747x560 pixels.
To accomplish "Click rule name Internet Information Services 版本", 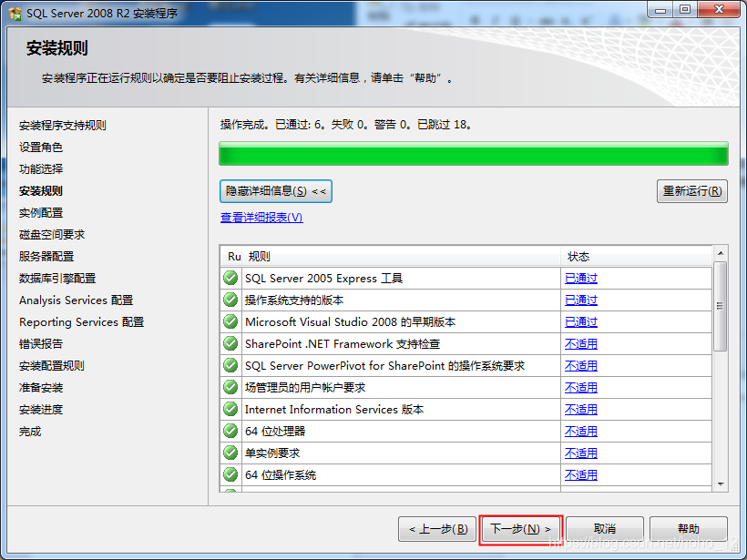I will tap(334, 410).
